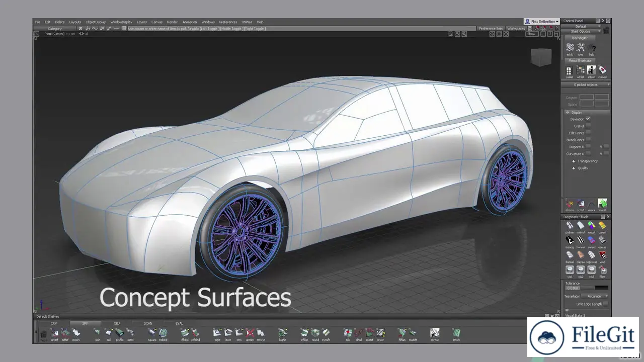Apply clayao diagnostic shade
The height and width of the screenshot is (362, 644).
(581, 257)
